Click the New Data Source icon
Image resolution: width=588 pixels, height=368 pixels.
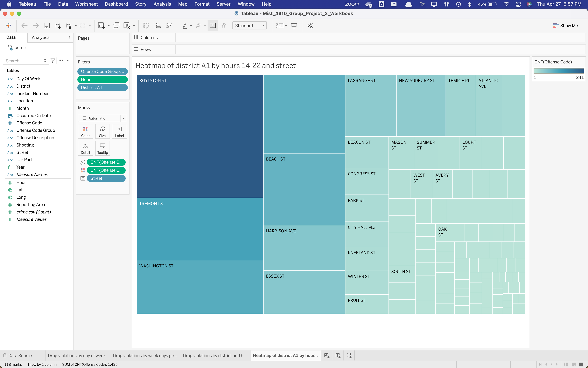(x=58, y=26)
